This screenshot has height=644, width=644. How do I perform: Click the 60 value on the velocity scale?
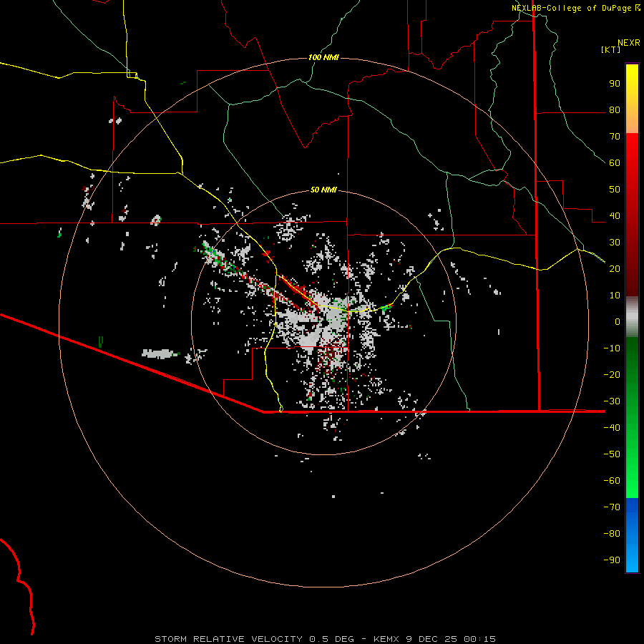(x=615, y=163)
